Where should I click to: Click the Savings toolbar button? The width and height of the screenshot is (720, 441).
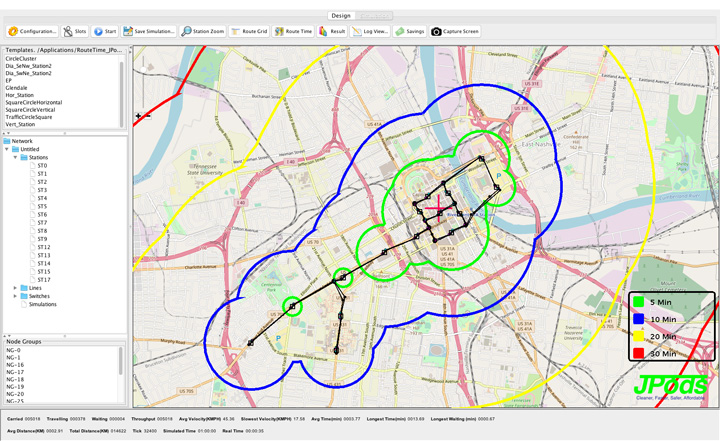click(410, 32)
